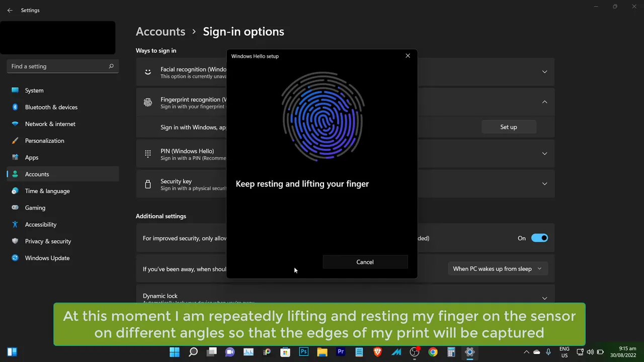Open taskbar Search
Image resolution: width=644 pixels, height=362 pixels.
coord(193,352)
